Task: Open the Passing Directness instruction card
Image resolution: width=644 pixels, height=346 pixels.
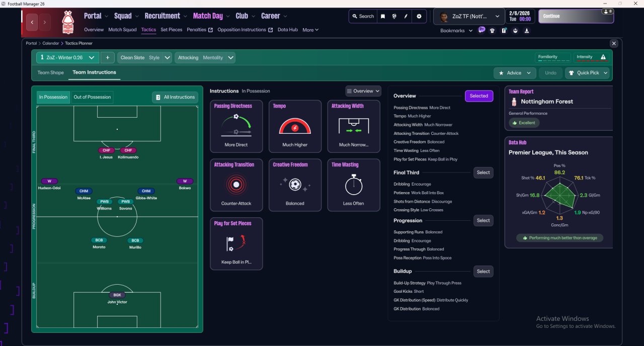Action: click(236, 126)
